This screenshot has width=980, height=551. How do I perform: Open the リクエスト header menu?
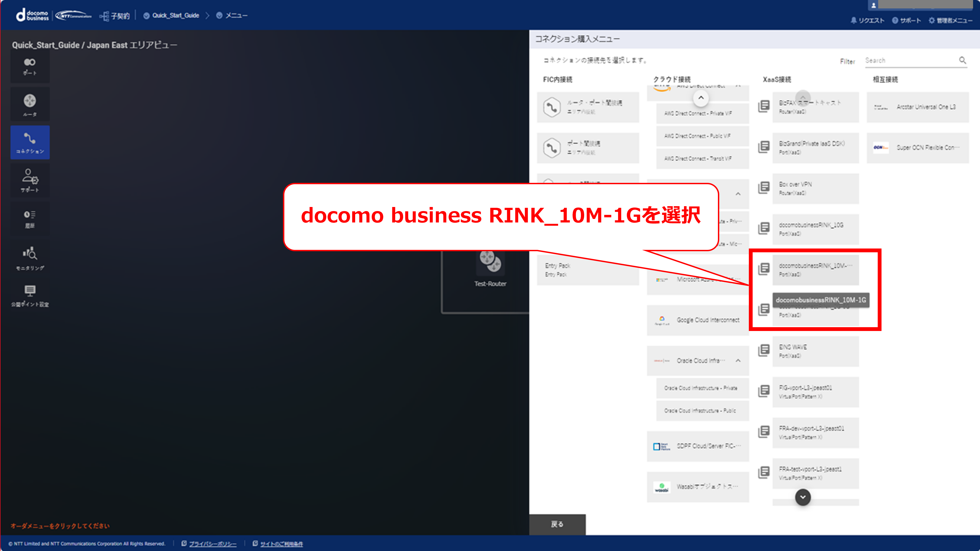click(867, 21)
